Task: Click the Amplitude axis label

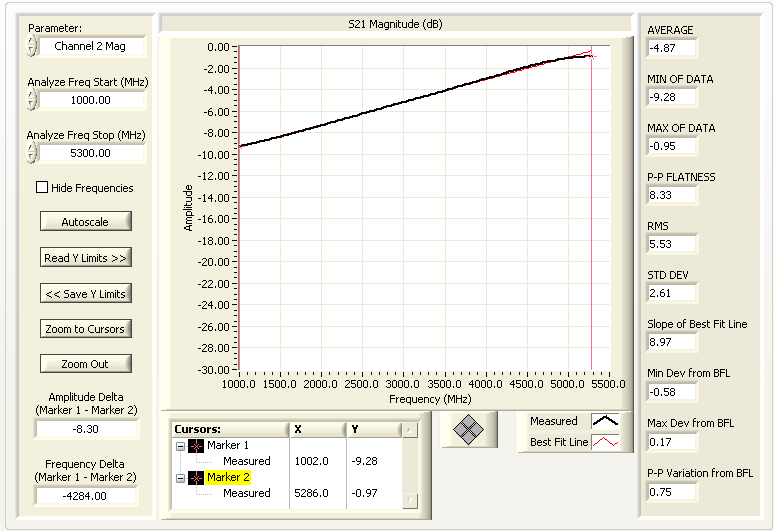Action: [x=188, y=208]
